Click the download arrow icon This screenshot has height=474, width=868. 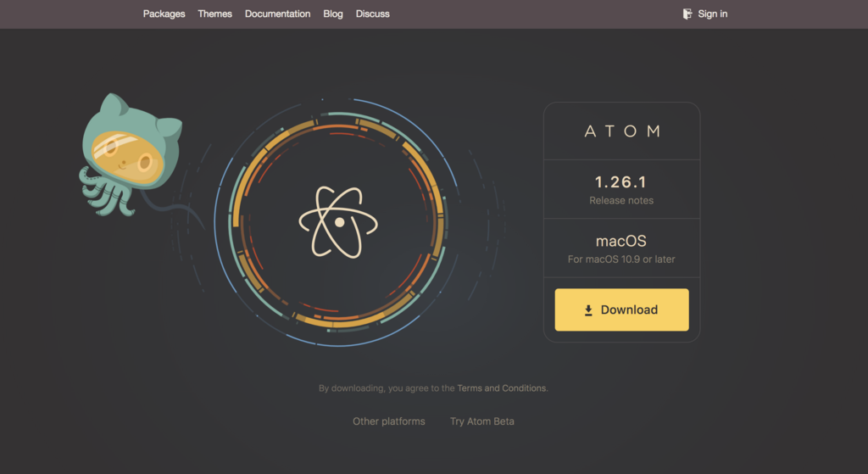pos(588,310)
